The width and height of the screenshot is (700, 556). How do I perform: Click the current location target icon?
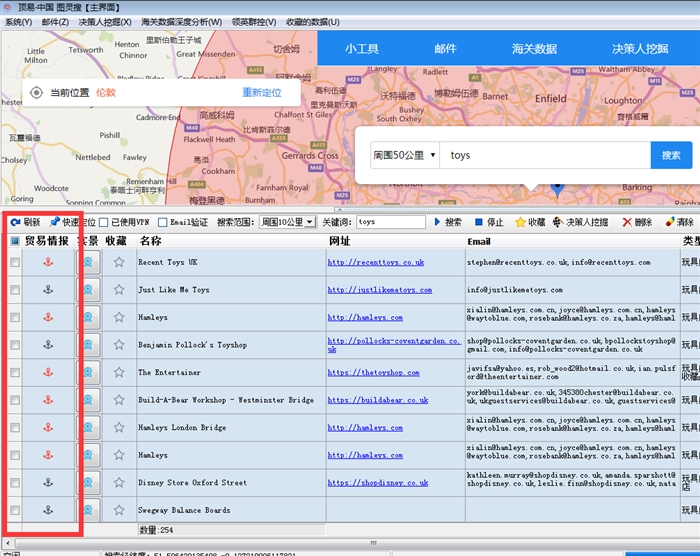(x=36, y=92)
